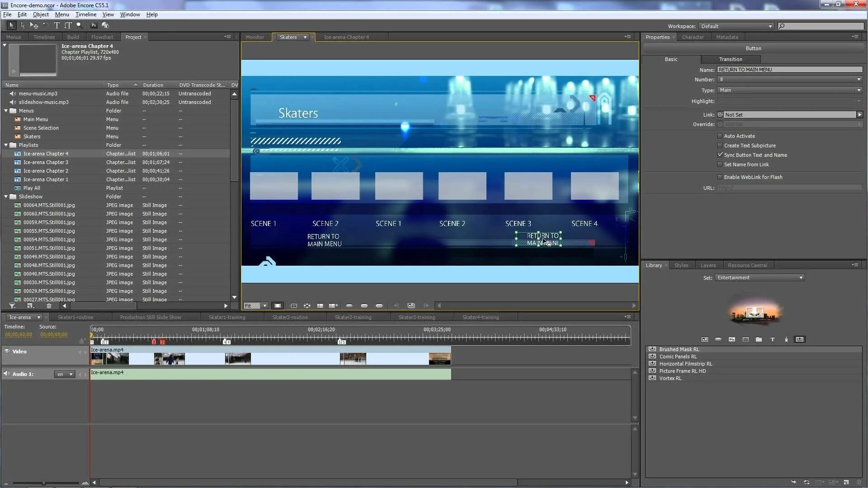Open the Timeline menu
868x488 pixels.
[x=85, y=14]
